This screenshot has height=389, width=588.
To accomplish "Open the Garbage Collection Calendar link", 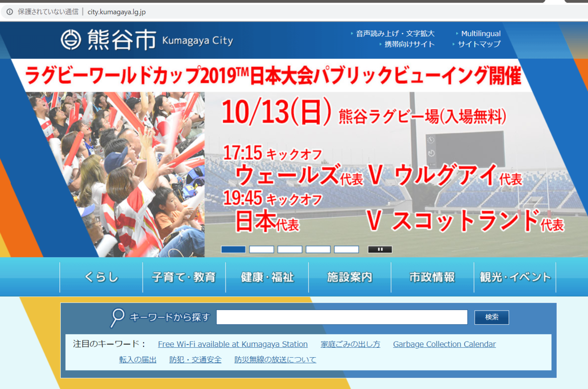I will coord(444,344).
